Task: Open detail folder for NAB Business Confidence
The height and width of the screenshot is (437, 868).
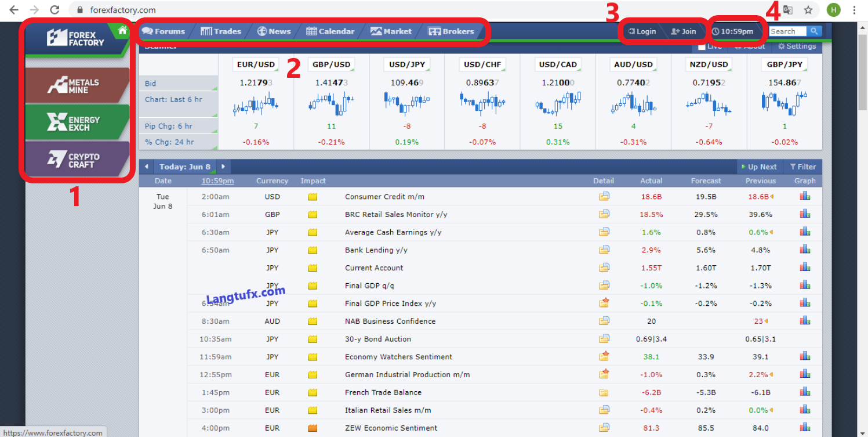Action: point(604,321)
